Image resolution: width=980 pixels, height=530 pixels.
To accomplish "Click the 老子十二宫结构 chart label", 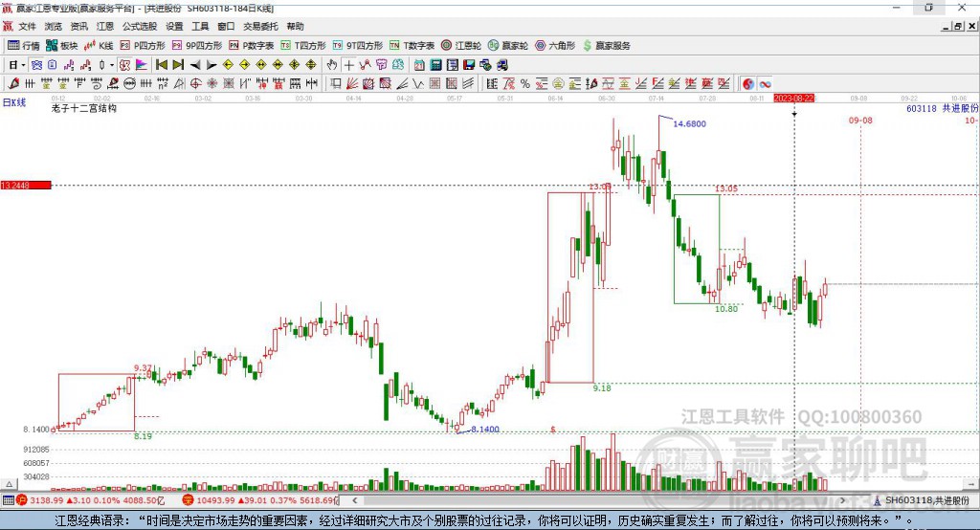I will [x=84, y=108].
